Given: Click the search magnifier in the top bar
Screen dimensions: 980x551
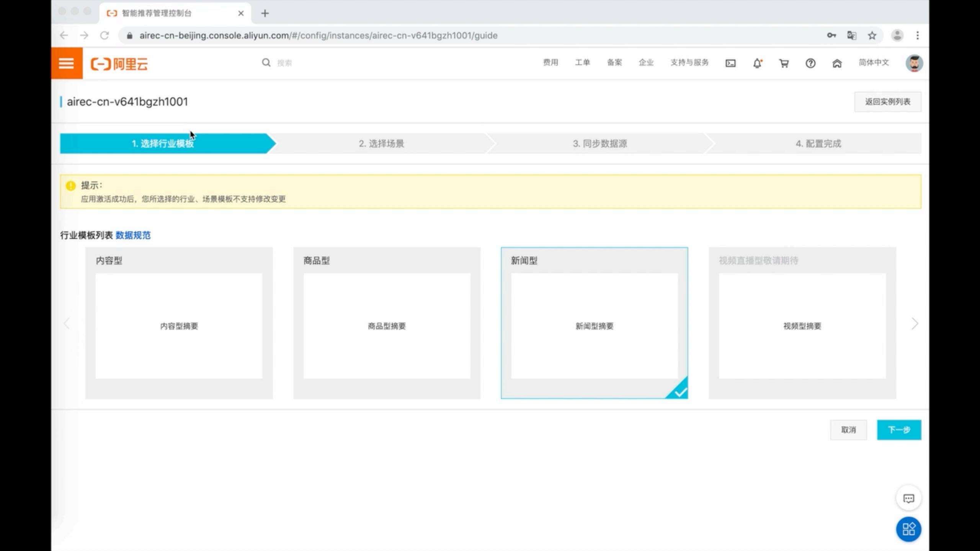Looking at the screenshot, I should click(266, 62).
